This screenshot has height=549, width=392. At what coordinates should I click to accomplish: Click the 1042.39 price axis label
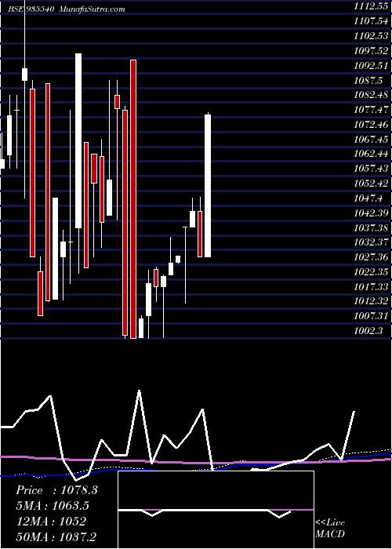(x=371, y=213)
